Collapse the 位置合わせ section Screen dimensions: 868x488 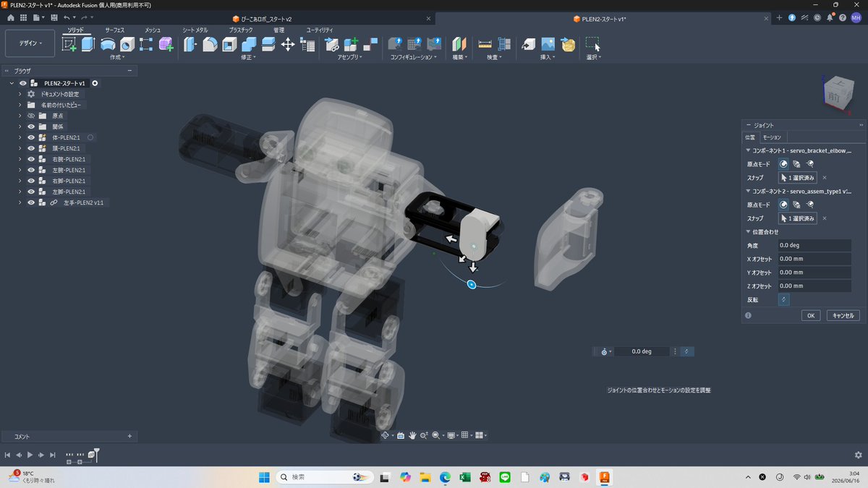[749, 232]
